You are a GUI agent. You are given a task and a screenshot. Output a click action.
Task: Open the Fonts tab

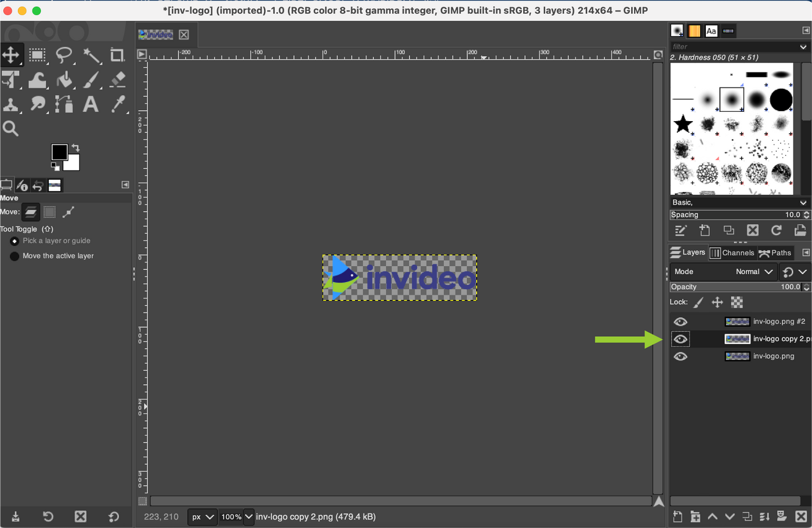[711, 31]
